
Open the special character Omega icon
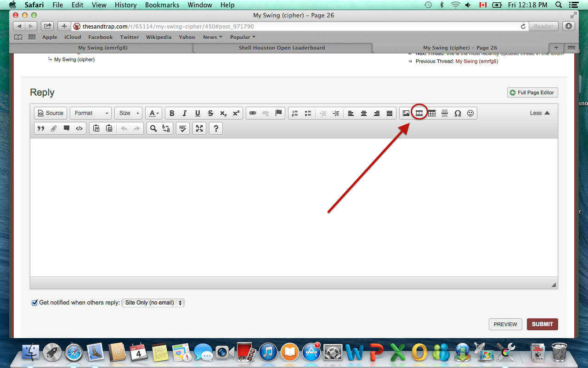click(x=458, y=113)
